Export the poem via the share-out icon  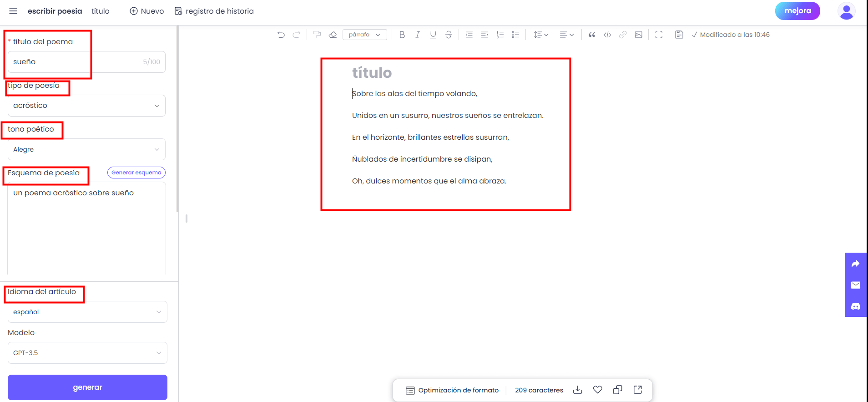(638, 390)
